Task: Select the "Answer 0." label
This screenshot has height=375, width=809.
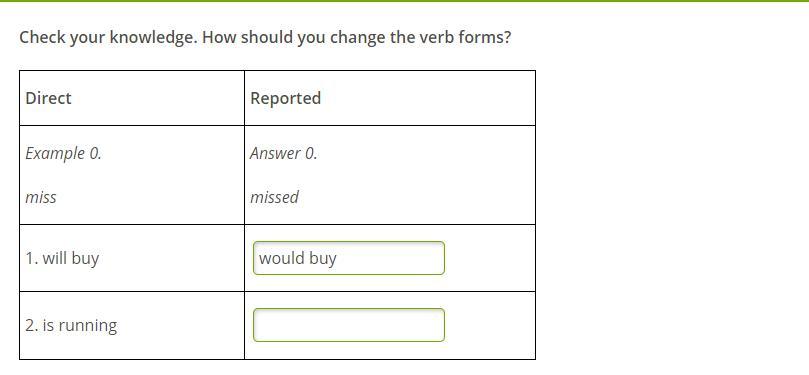Action: coord(283,153)
